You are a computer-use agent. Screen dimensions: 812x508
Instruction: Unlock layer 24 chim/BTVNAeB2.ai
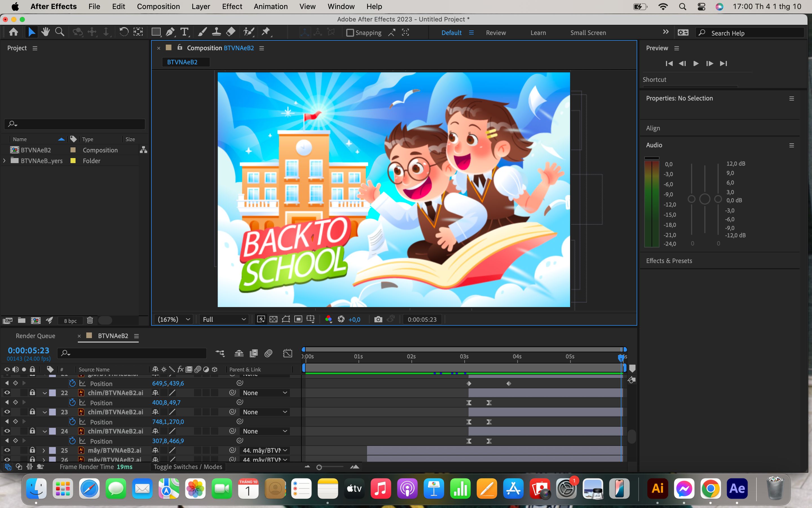pyautogui.click(x=32, y=431)
